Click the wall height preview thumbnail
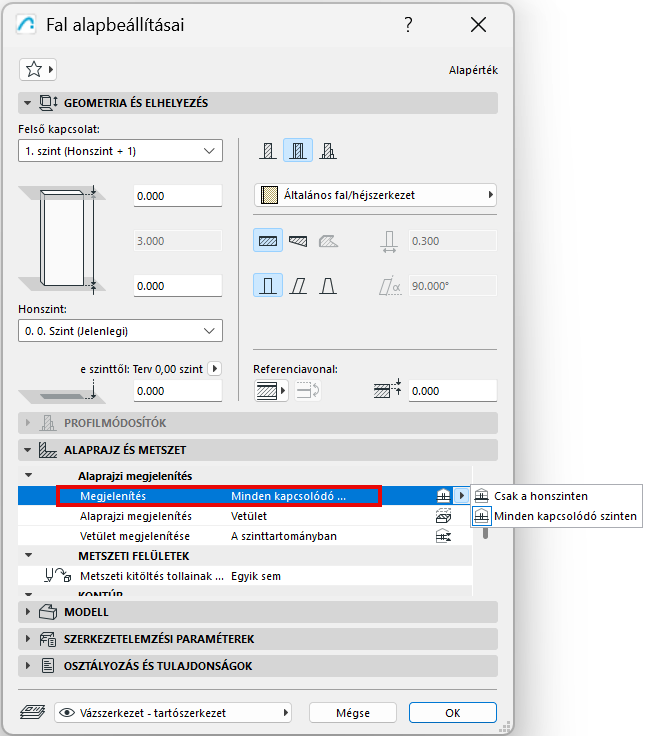Screen dimensions: 656x736 click(62, 240)
